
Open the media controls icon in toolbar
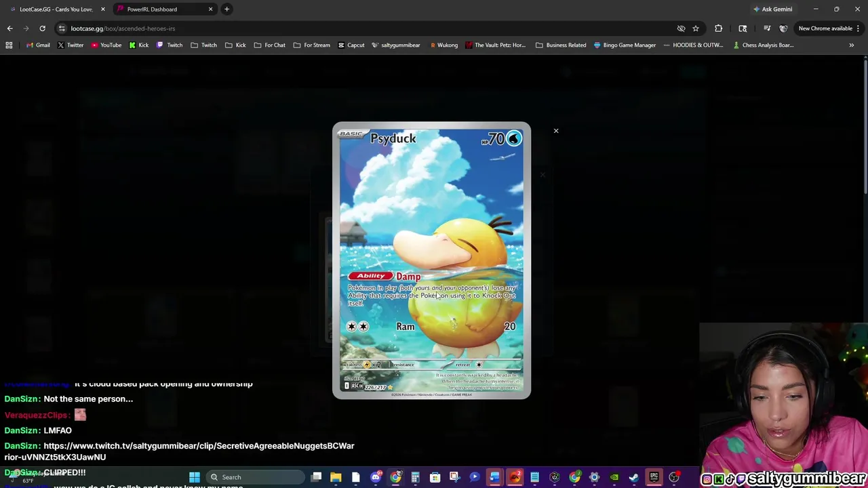coord(767,28)
